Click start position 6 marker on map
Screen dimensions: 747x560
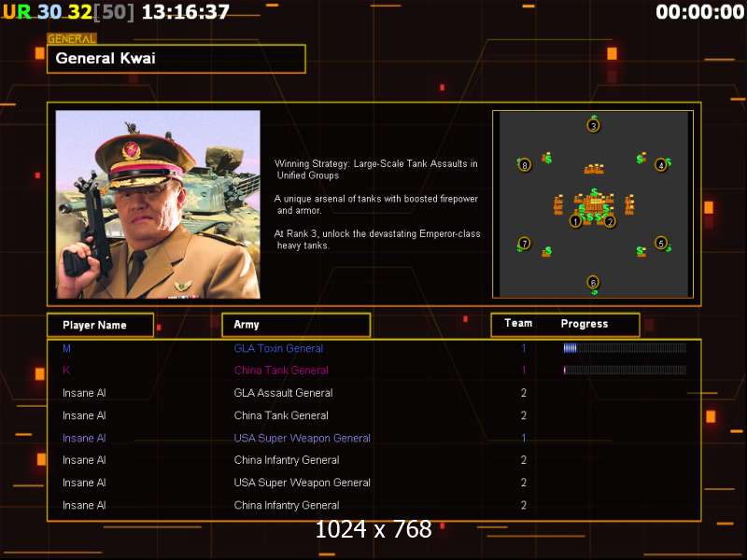[x=593, y=282]
